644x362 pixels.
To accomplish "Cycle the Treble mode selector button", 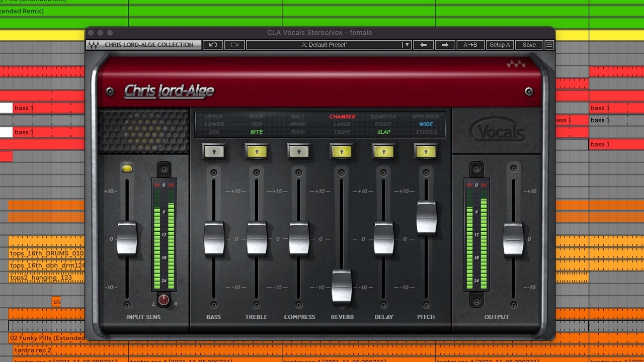I will pos(257,151).
